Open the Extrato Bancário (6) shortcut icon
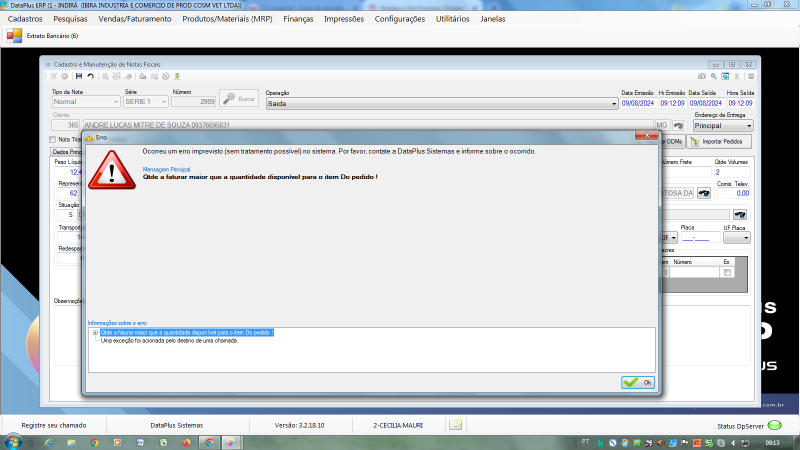This screenshot has width=800, height=450. click(x=14, y=36)
